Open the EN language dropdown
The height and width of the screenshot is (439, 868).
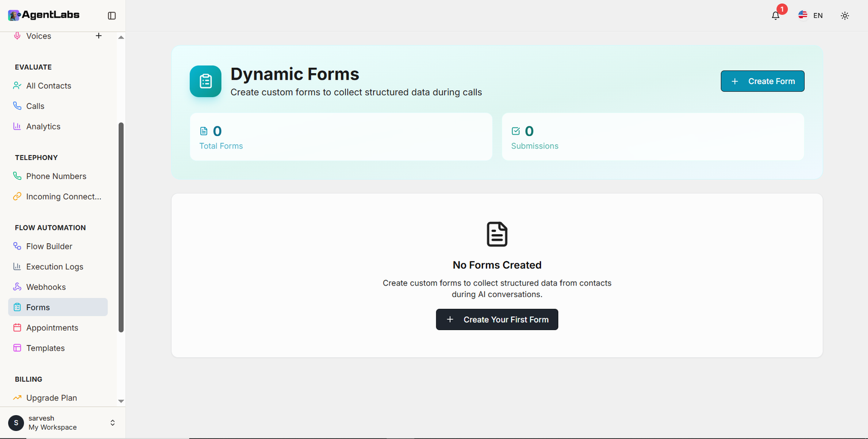tap(810, 16)
